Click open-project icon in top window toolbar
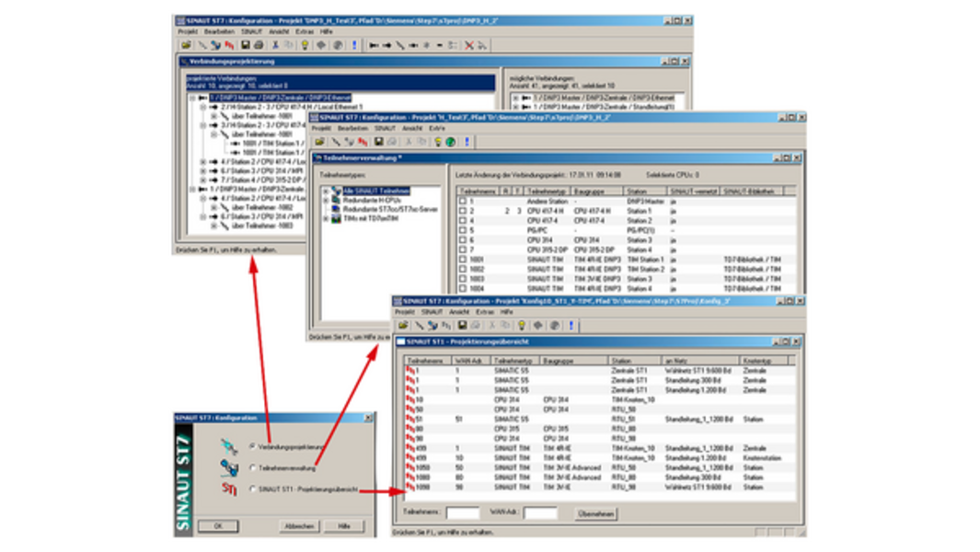Screen dimensions: 980x552 coord(186,45)
